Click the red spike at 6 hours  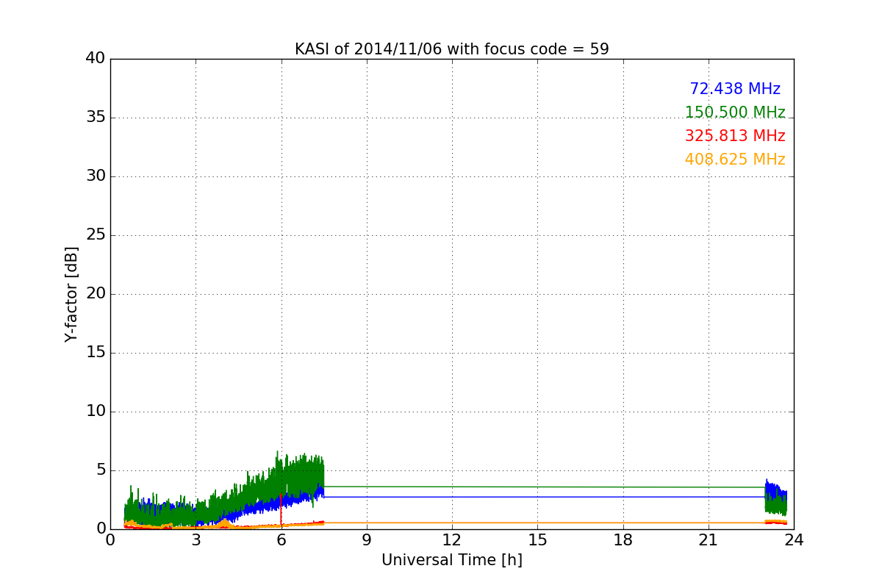(282, 509)
